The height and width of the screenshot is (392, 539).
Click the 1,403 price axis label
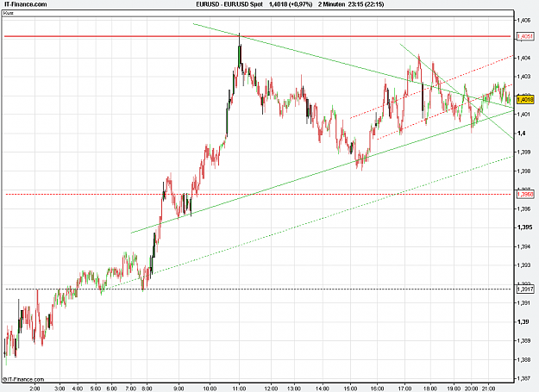523,77
